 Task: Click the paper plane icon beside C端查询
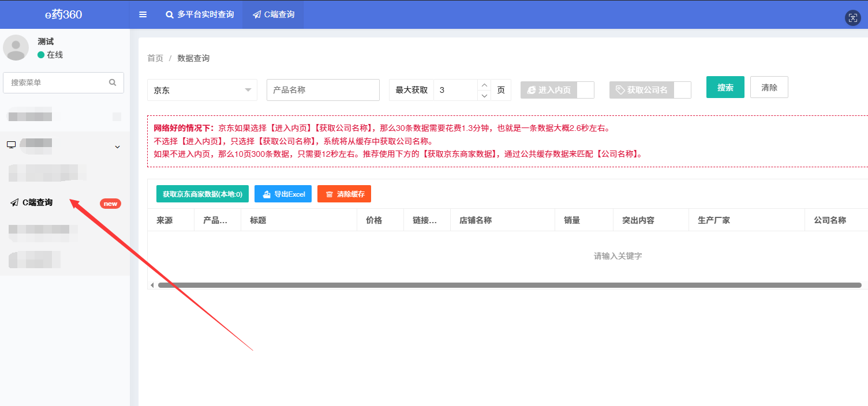[x=14, y=202]
